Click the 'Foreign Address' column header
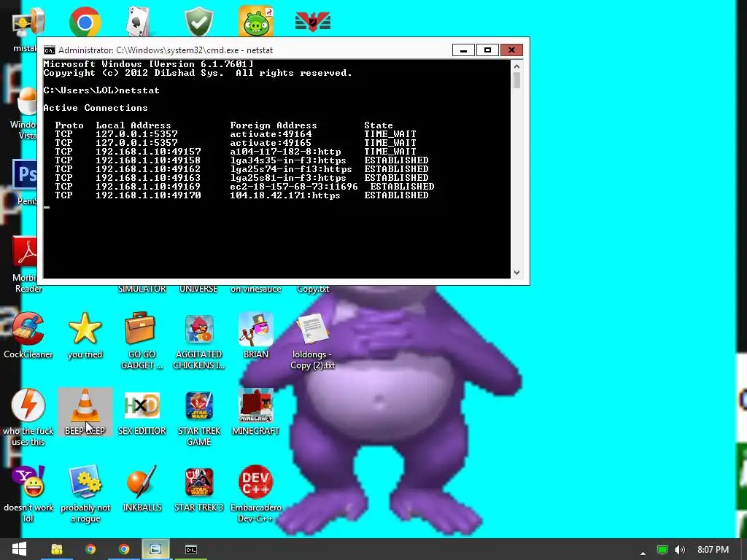Viewport: 747px width, 560px height. (x=274, y=125)
